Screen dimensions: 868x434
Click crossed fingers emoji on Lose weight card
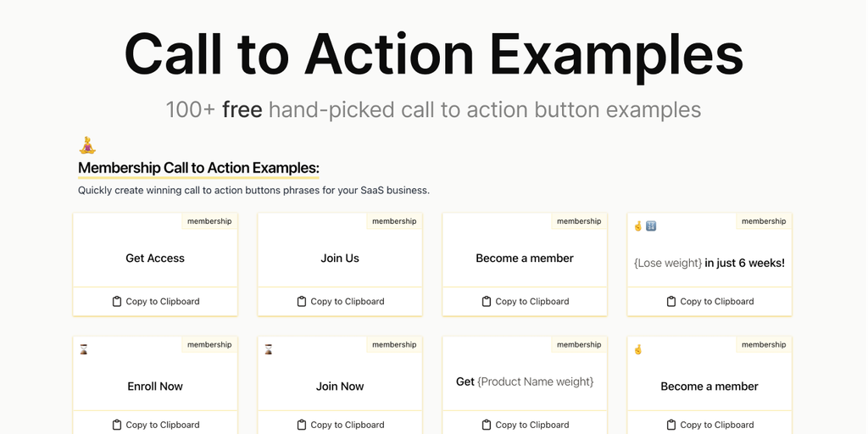tap(638, 225)
